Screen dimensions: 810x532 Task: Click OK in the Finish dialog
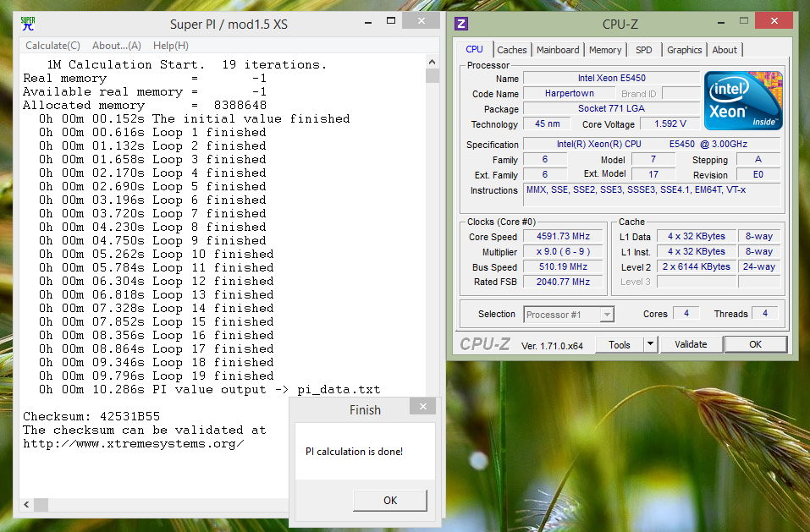(390, 500)
